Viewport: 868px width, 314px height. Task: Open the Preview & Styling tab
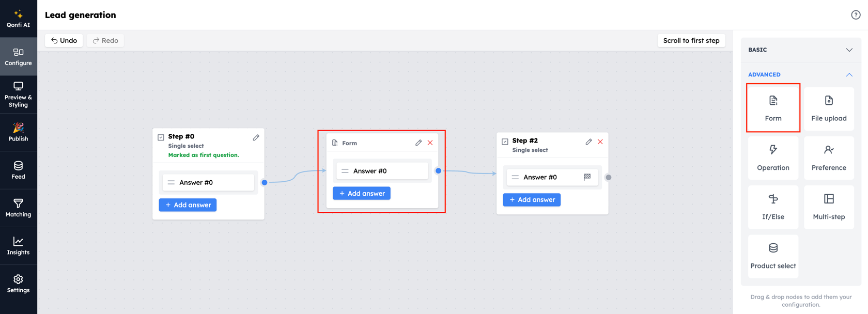point(19,95)
